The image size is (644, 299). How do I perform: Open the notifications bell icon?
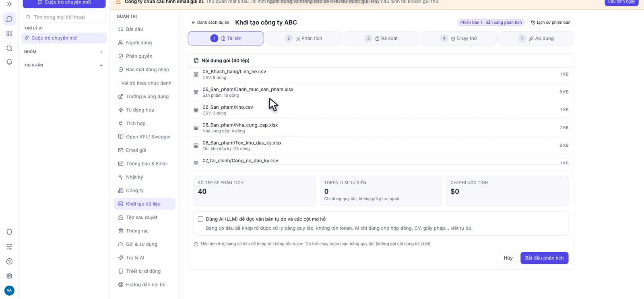point(9,62)
